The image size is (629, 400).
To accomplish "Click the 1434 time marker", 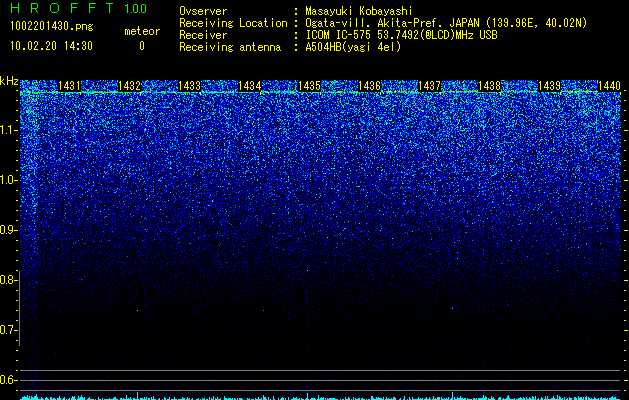I will 250,86.
